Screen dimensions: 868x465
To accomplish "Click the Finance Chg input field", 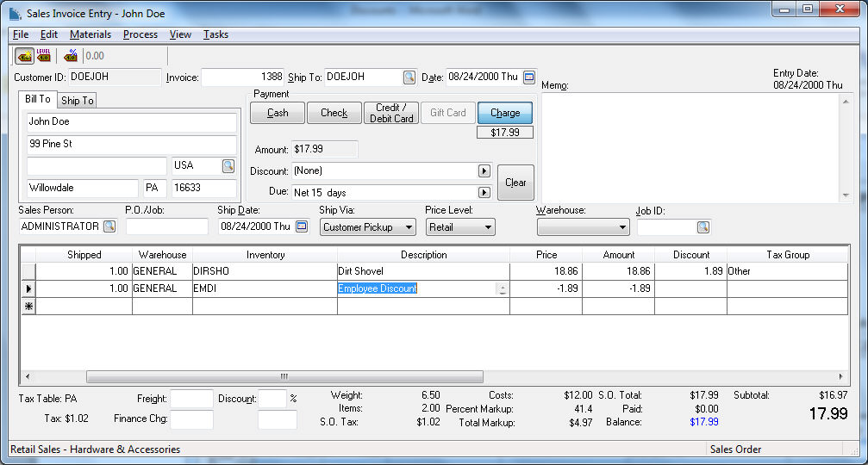I will (191, 419).
